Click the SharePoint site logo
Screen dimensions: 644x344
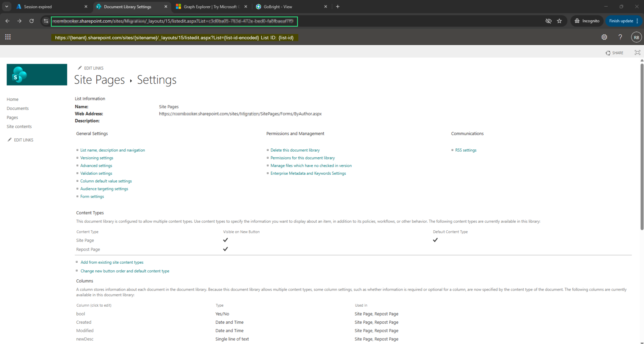[37, 74]
